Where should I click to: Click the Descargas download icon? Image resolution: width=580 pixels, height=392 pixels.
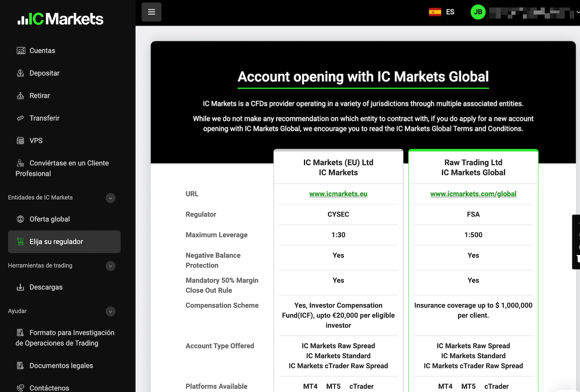20,287
